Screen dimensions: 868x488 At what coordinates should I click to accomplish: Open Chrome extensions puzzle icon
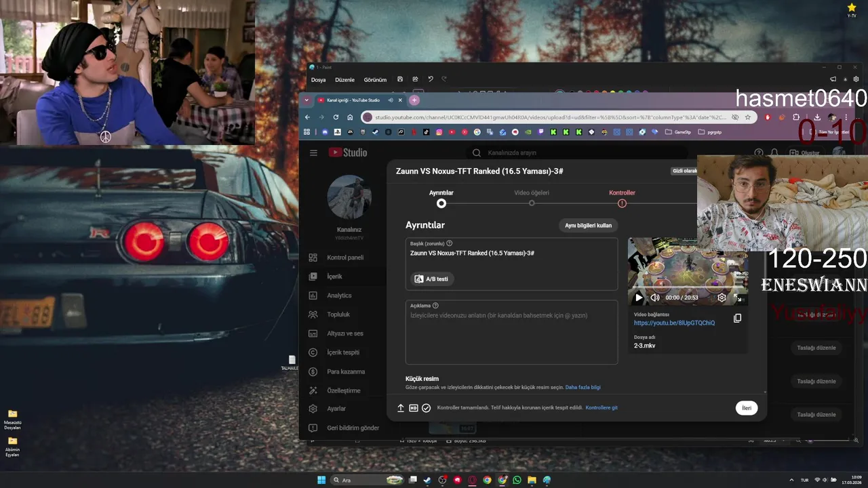(x=796, y=117)
